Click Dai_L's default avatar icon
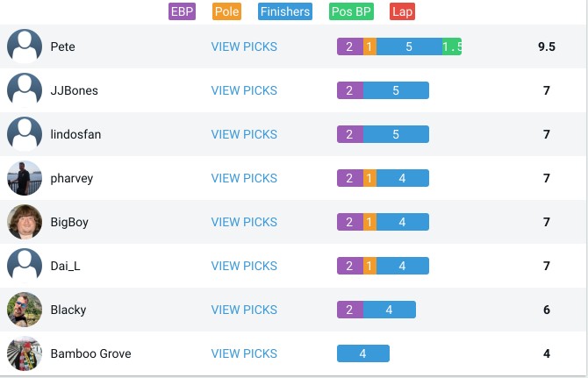Screen dimensions: 588x378 coord(25,266)
